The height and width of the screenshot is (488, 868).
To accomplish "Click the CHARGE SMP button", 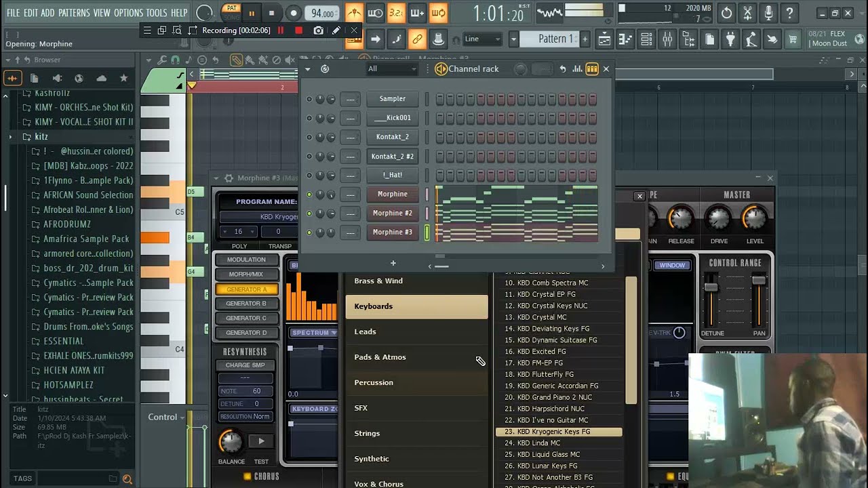I will 245,365.
